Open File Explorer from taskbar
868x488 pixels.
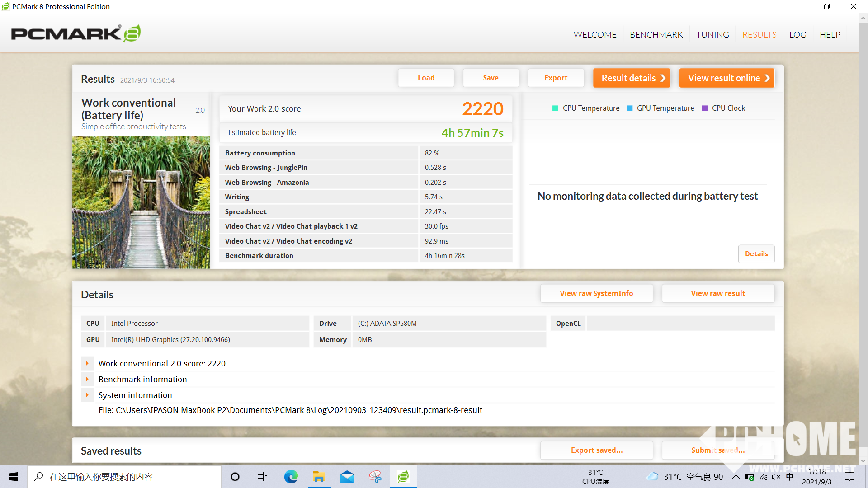319,477
